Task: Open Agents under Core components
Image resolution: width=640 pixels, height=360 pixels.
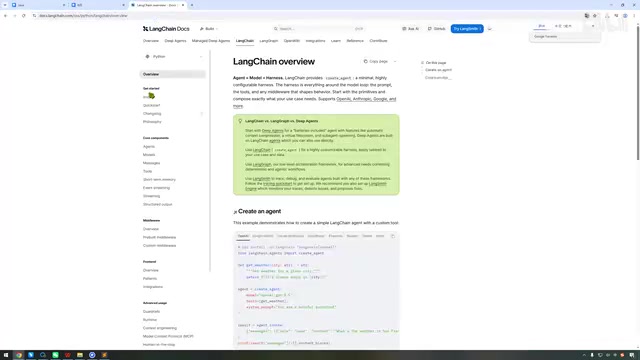Action: click(149, 147)
